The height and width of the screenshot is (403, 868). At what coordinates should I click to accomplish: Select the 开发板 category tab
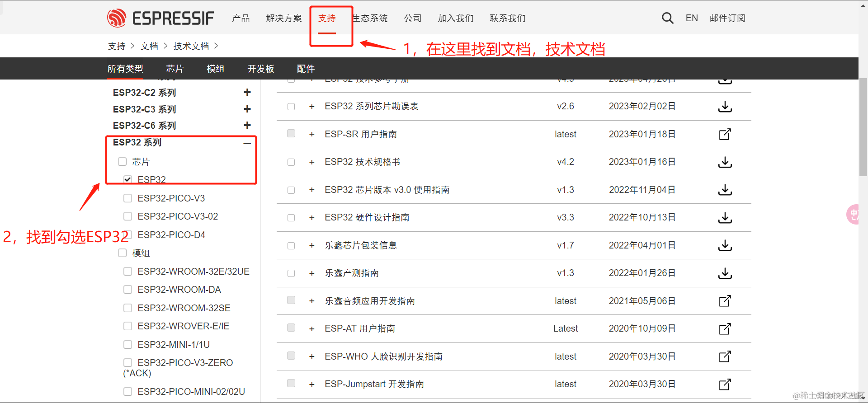(x=261, y=69)
